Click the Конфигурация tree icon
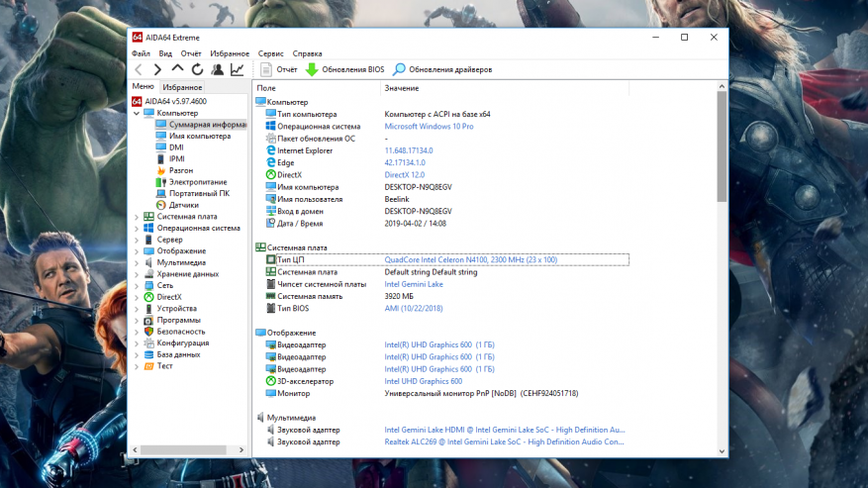868x488 pixels. pyautogui.click(x=148, y=342)
